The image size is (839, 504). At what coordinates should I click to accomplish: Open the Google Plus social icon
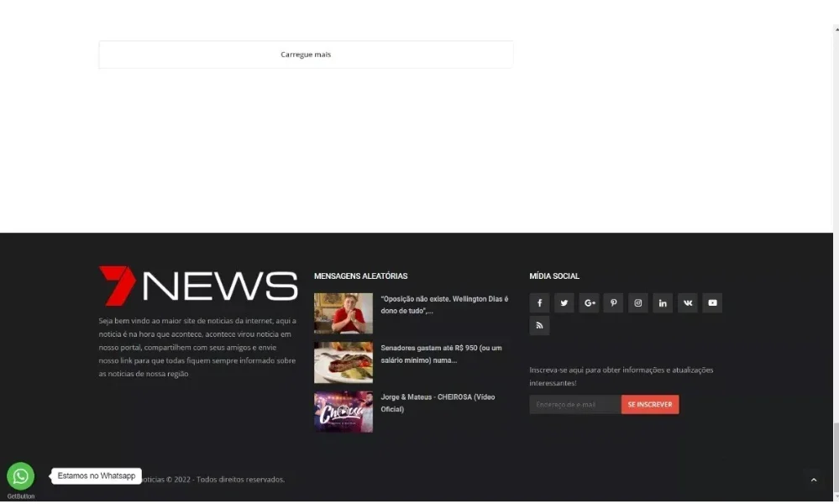point(589,303)
